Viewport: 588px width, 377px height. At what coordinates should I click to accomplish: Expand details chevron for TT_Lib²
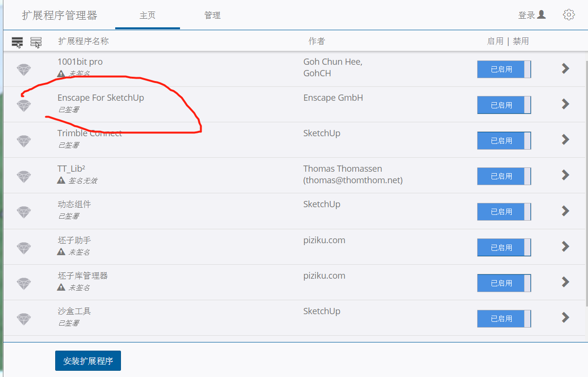tap(565, 175)
